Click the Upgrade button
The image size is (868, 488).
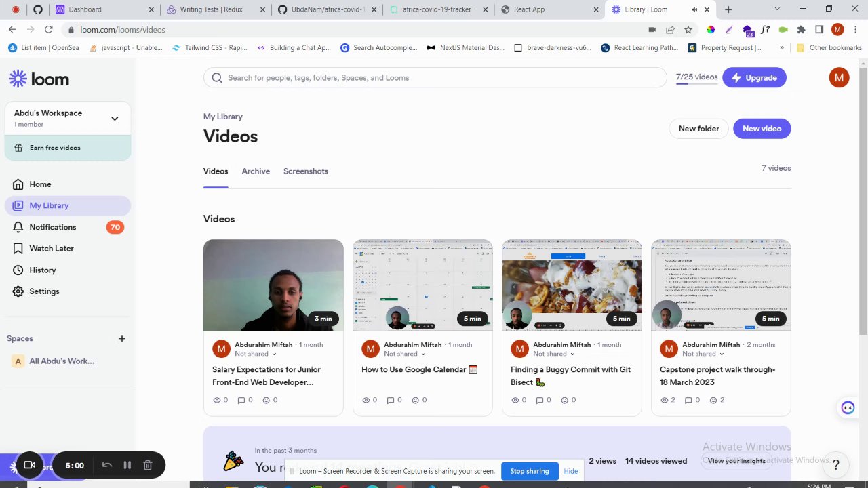point(754,78)
